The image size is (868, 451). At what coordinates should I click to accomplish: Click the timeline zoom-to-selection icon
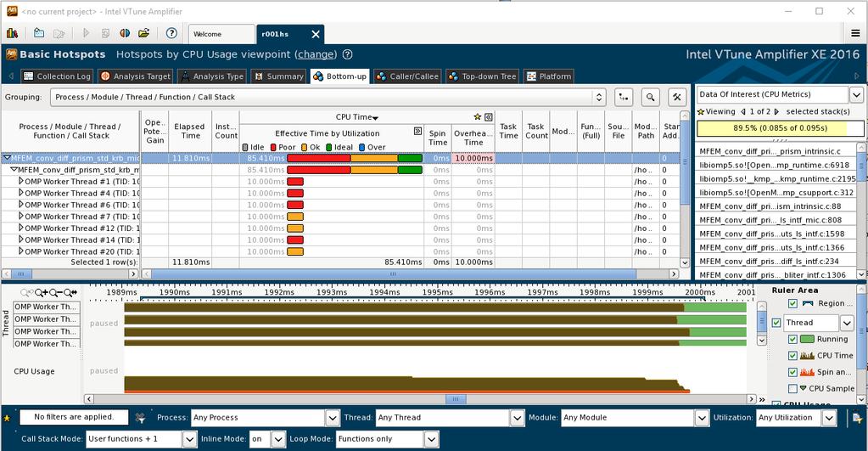pyautogui.click(x=70, y=292)
